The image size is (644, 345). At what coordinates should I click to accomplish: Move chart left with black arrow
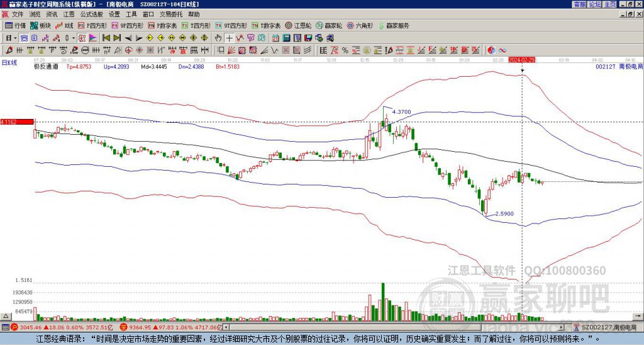pos(128,38)
